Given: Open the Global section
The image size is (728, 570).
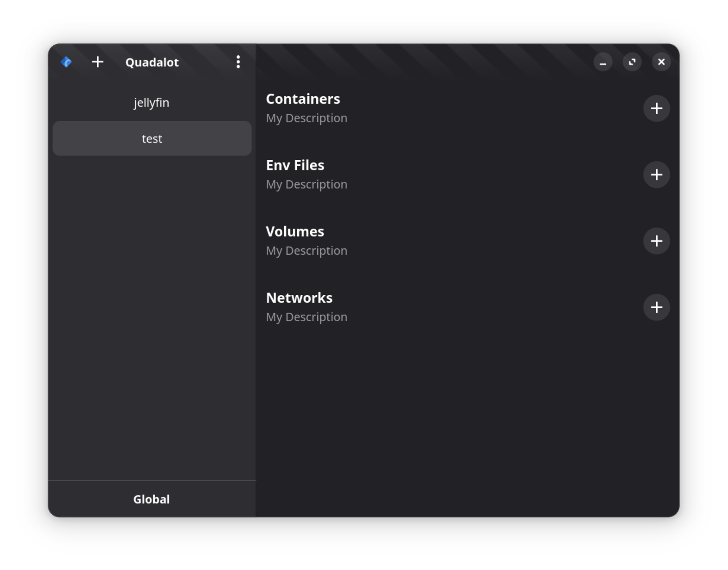Looking at the screenshot, I should 152,499.
